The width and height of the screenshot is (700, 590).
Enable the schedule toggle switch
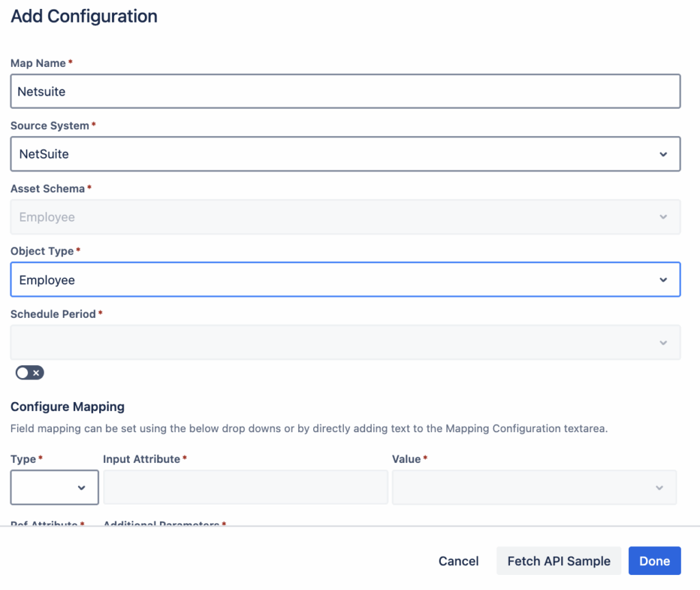pos(30,373)
